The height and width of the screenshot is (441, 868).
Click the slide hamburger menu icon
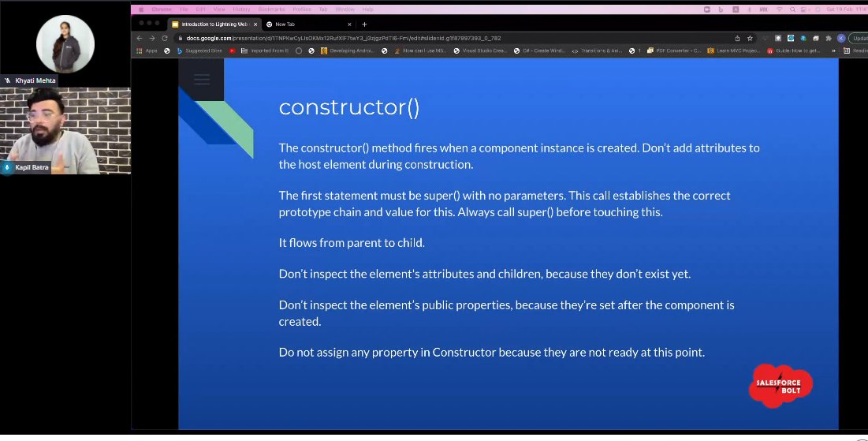tap(202, 79)
